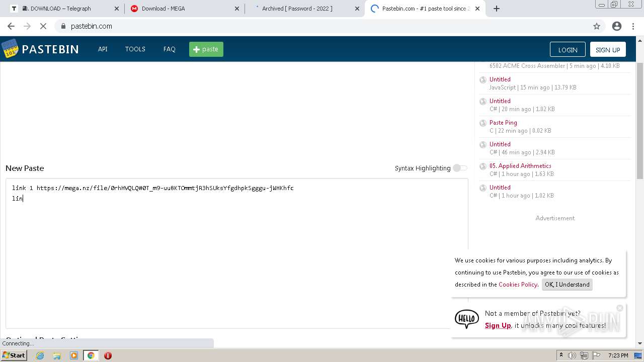Click the New Paste heading
644x362 pixels.
click(25, 168)
